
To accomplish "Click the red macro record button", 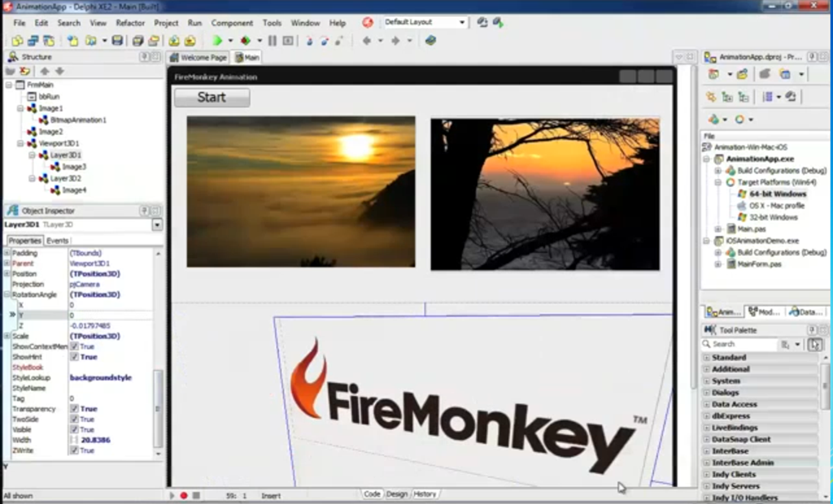I will tap(184, 496).
